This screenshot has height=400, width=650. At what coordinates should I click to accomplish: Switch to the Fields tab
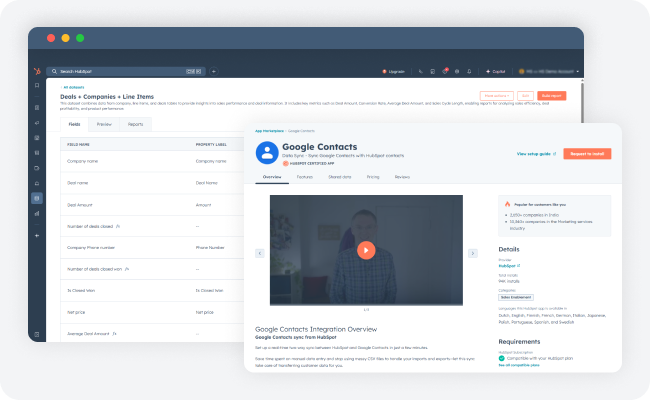point(75,124)
